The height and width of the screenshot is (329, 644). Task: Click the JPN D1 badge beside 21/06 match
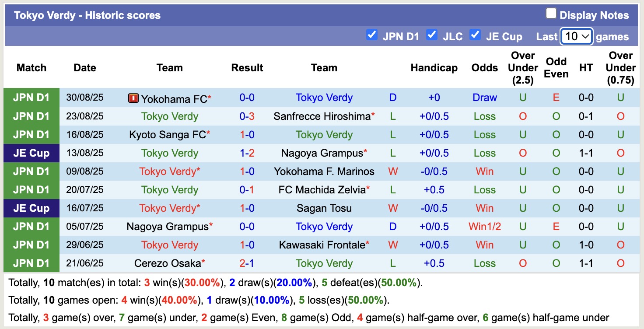pos(31,263)
